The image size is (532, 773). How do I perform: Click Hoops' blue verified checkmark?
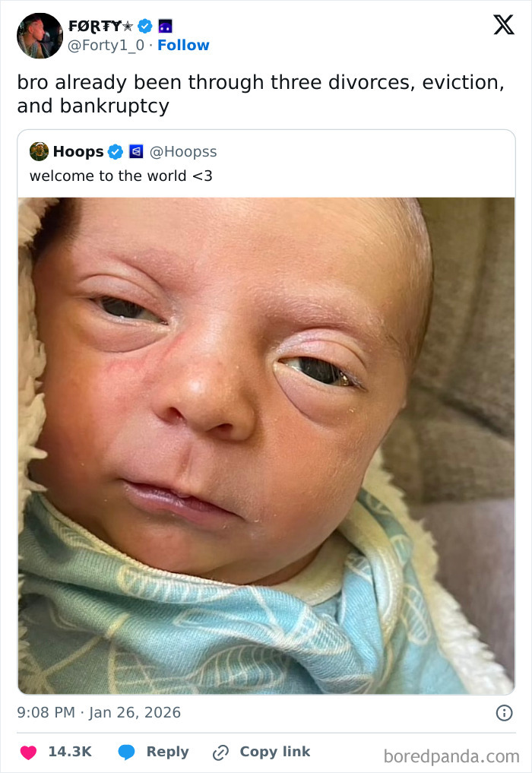pos(115,151)
